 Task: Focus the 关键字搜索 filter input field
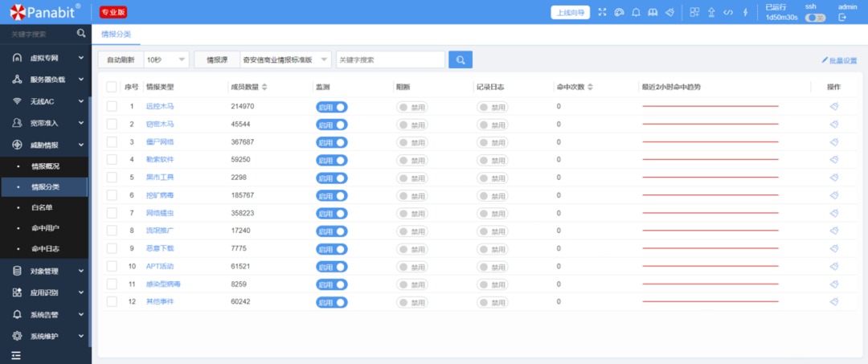pos(391,59)
